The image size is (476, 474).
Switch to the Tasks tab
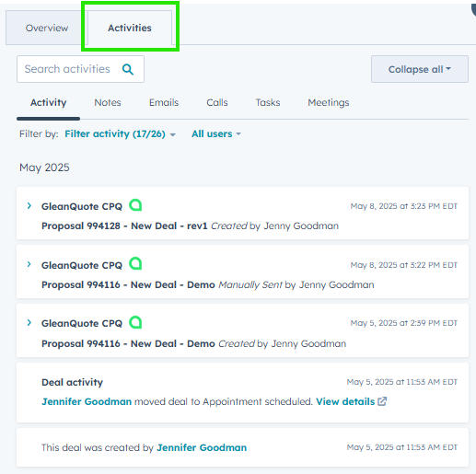268,102
